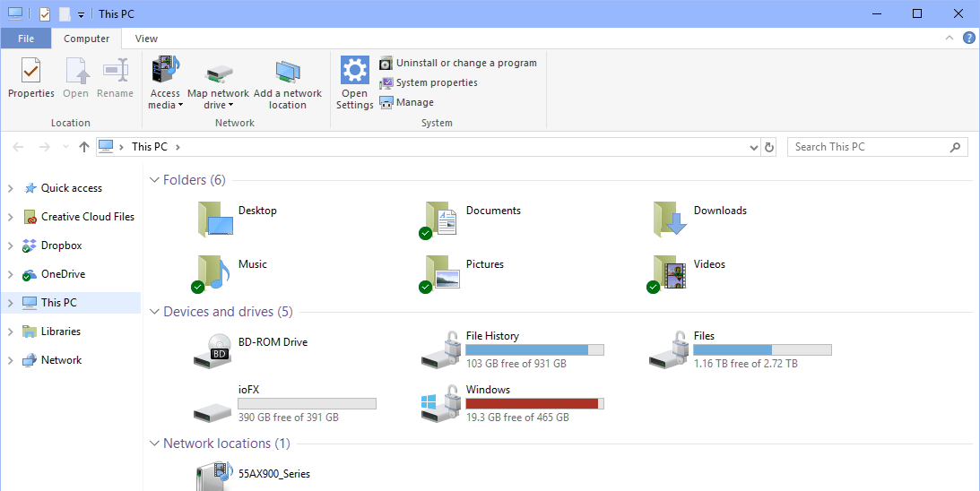Click Manage in System group
This screenshot has height=491, width=980.
(406, 102)
